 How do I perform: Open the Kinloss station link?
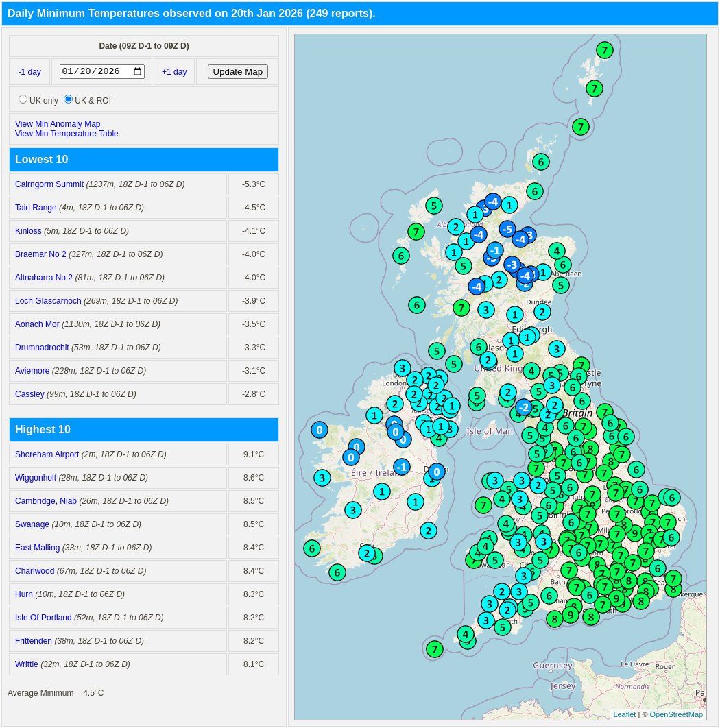point(28,231)
